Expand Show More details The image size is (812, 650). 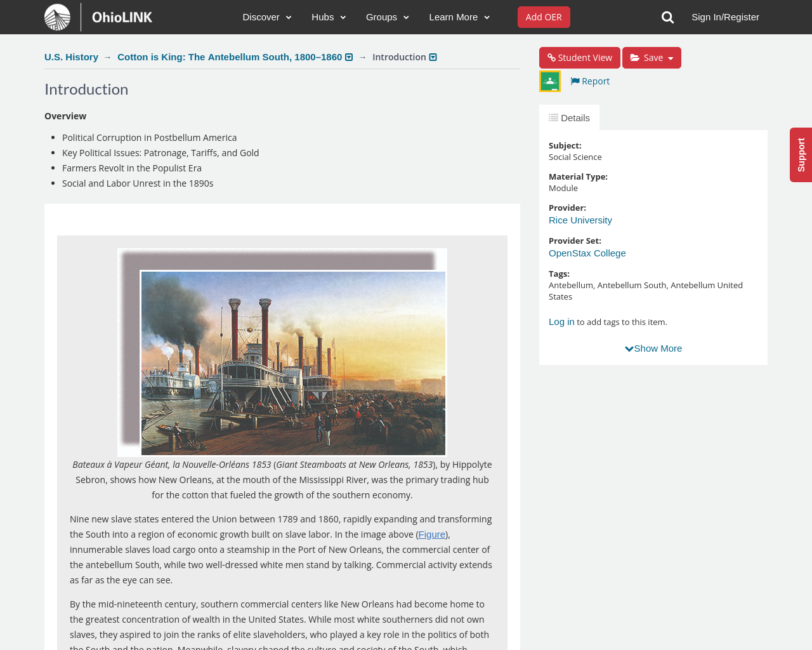point(653,348)
